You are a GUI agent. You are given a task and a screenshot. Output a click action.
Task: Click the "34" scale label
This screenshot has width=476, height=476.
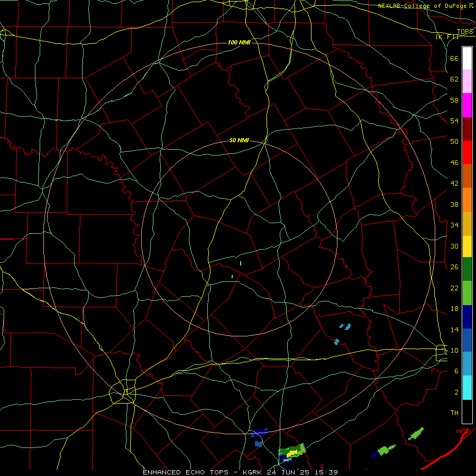pyautogui.click(x=454, y=225)
